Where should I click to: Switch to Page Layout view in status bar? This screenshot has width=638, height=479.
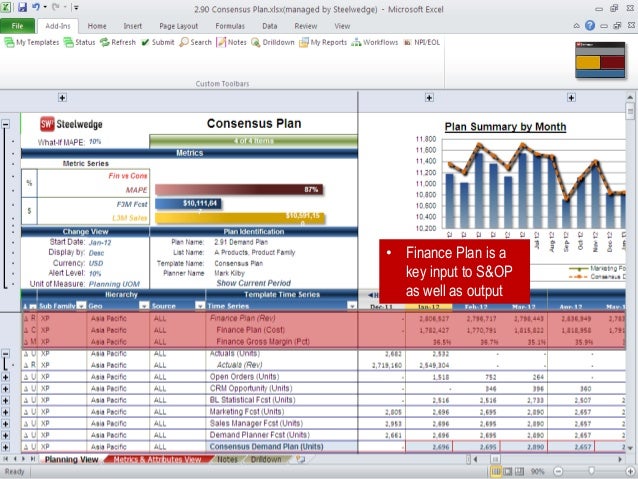click(508, 472)
